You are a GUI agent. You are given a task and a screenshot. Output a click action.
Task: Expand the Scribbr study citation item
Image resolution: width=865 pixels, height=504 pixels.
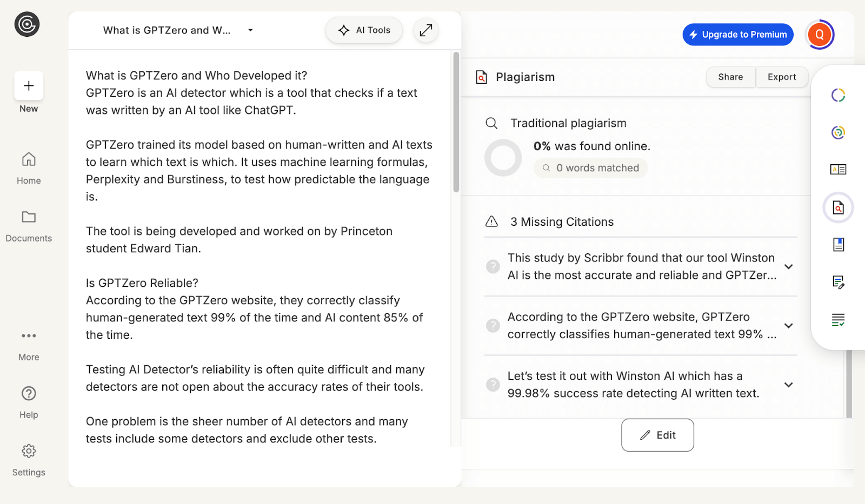(x=789, y=266)
